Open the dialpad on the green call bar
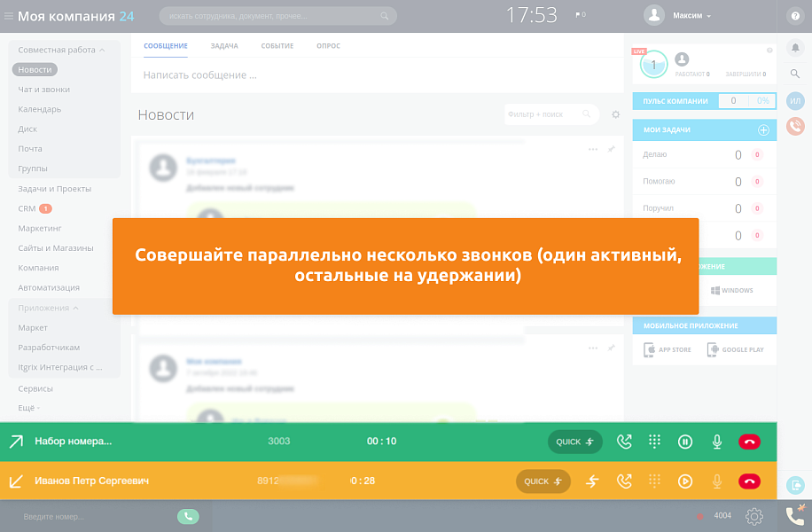 coord(654,441)
